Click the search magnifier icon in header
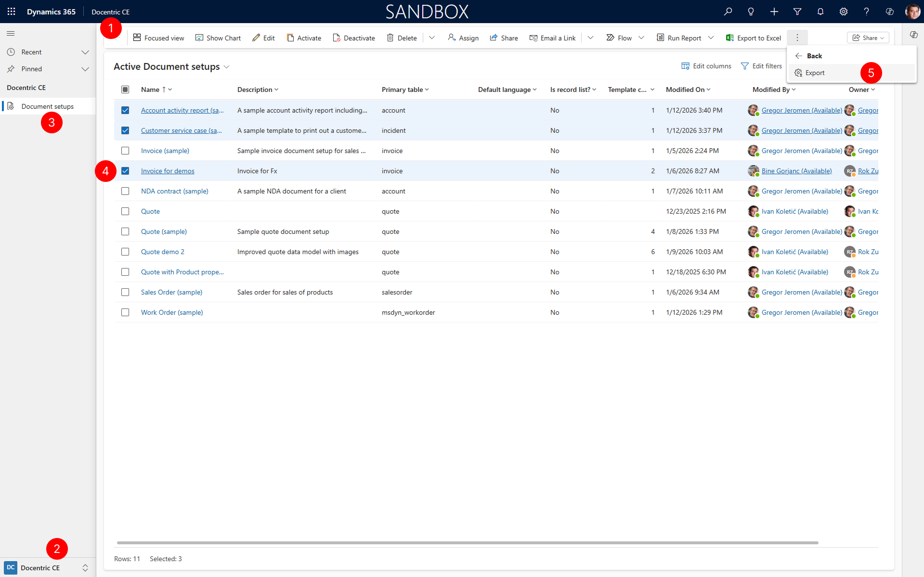Viewport: 924px width, 577px height. click(728, 12)
